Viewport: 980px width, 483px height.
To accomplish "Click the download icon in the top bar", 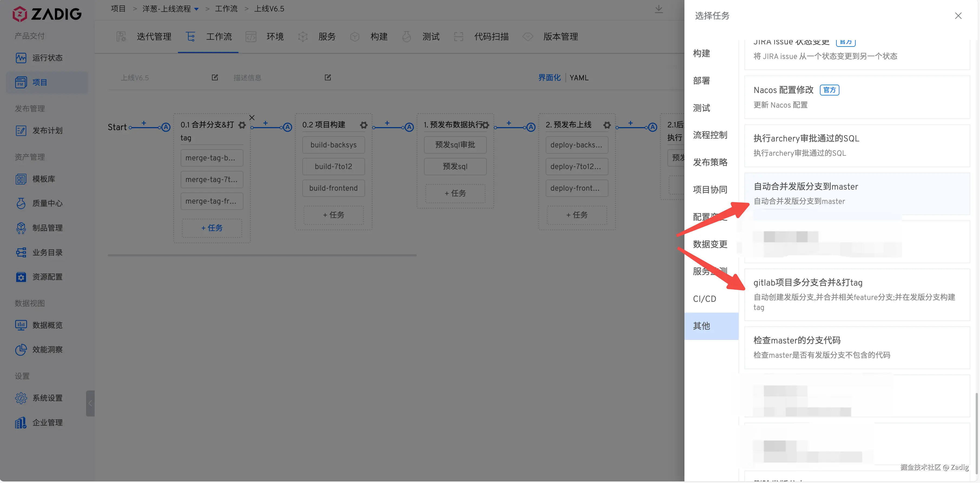I will coord(658,9).
